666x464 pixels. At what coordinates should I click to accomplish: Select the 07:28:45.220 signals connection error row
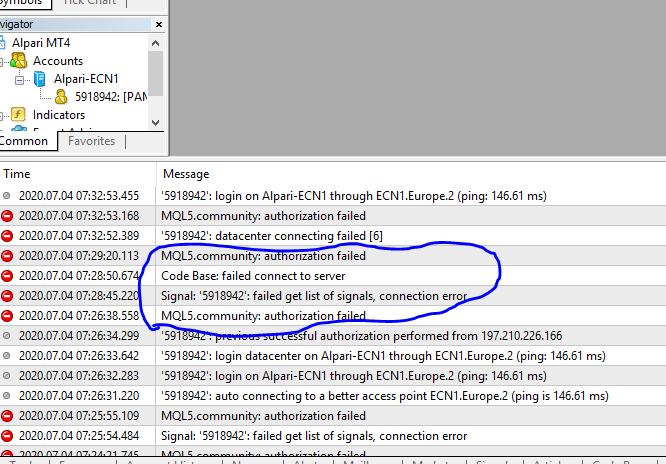pos(333,296)
